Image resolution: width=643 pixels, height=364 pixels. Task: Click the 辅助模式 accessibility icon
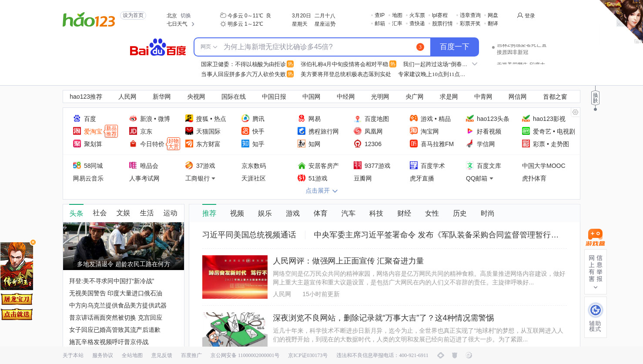pyautogui.click(x=596, y=310)
